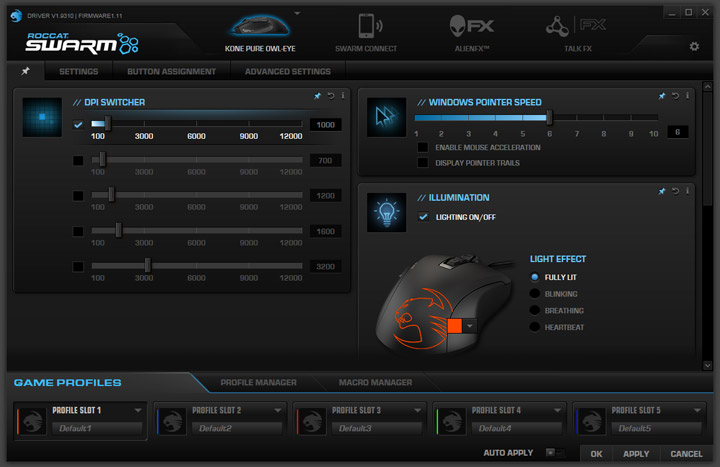This screenshot has width=720, height=467.
Task: Expand Profile Slot 5 dropdown
Action: tap(697, 410)
